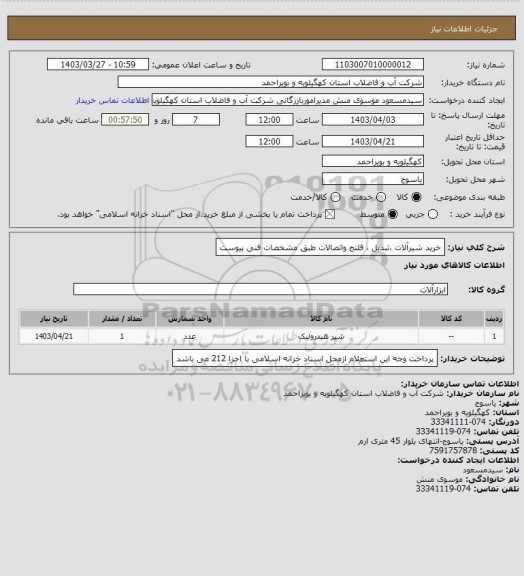Click the تاریخ نیاز column header
This screenshot has width=524, height=576.
[x=54, y=318]
